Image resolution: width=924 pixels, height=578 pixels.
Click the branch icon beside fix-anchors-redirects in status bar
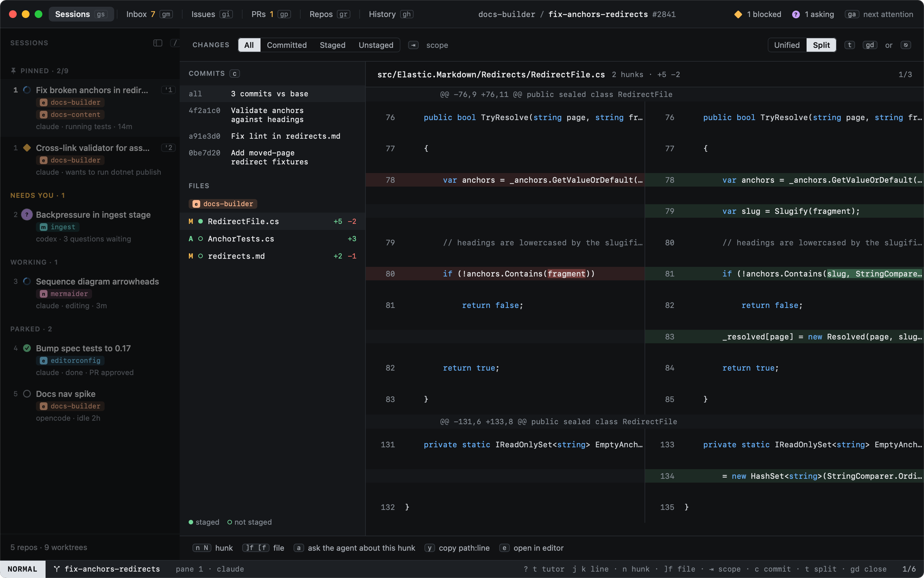pyautogui.click(x=56, y=569)
